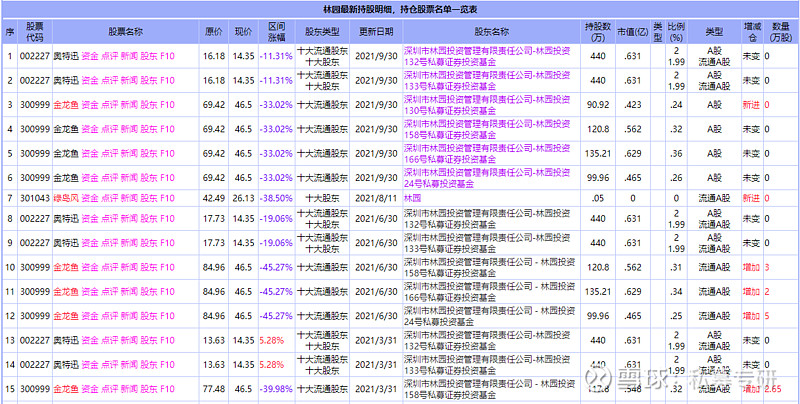Open F10 link in row 10
The image size is (800, 404).
point(167,267)
